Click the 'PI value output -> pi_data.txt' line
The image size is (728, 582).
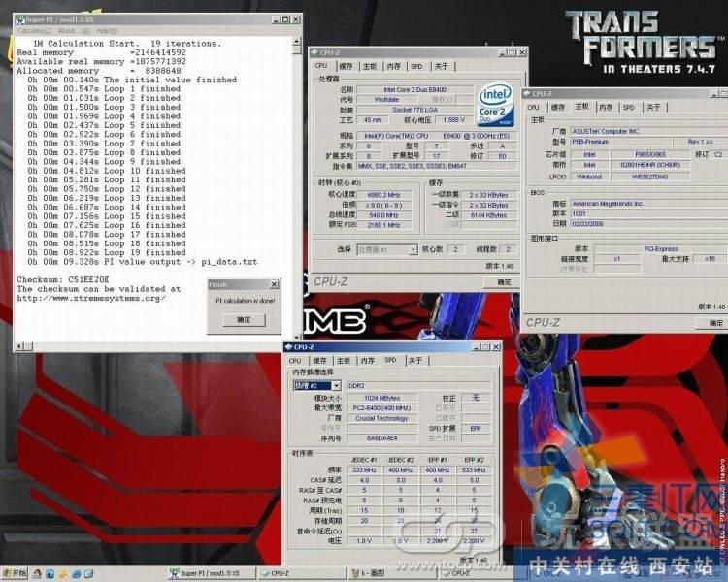[142, 262]
